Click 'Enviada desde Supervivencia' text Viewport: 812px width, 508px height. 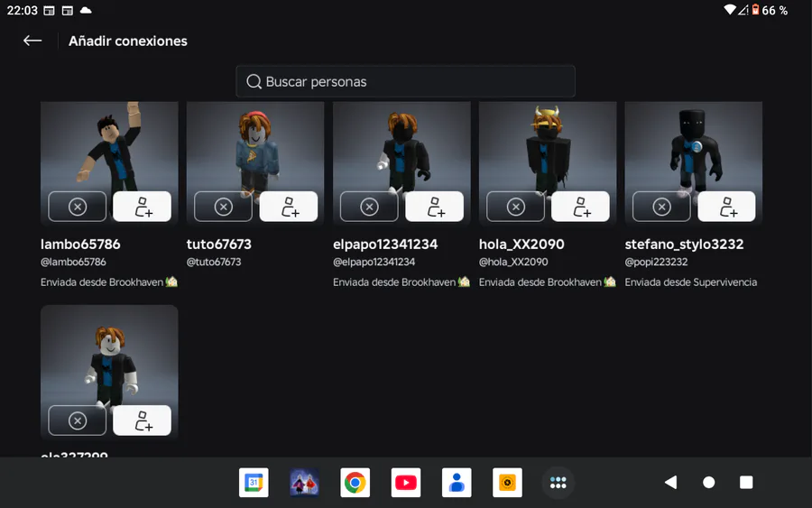pyautogui.click(x=691, y=282)
